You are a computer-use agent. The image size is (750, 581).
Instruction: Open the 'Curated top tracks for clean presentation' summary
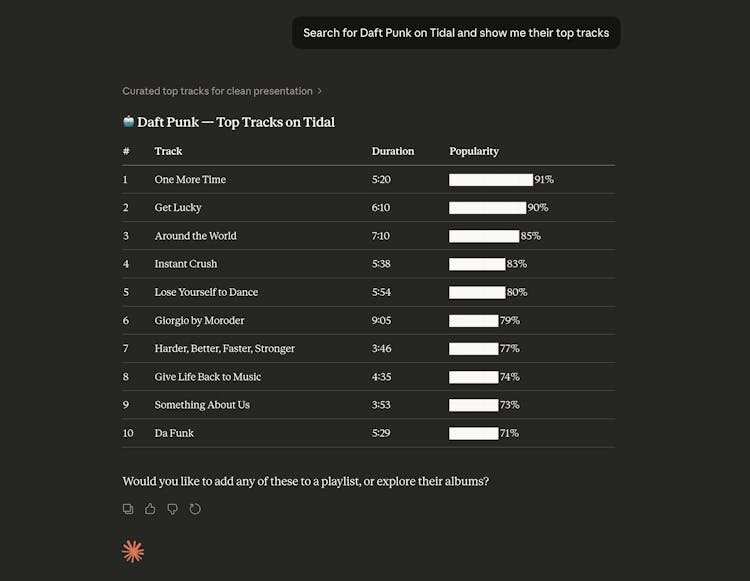tap(217, 91)
